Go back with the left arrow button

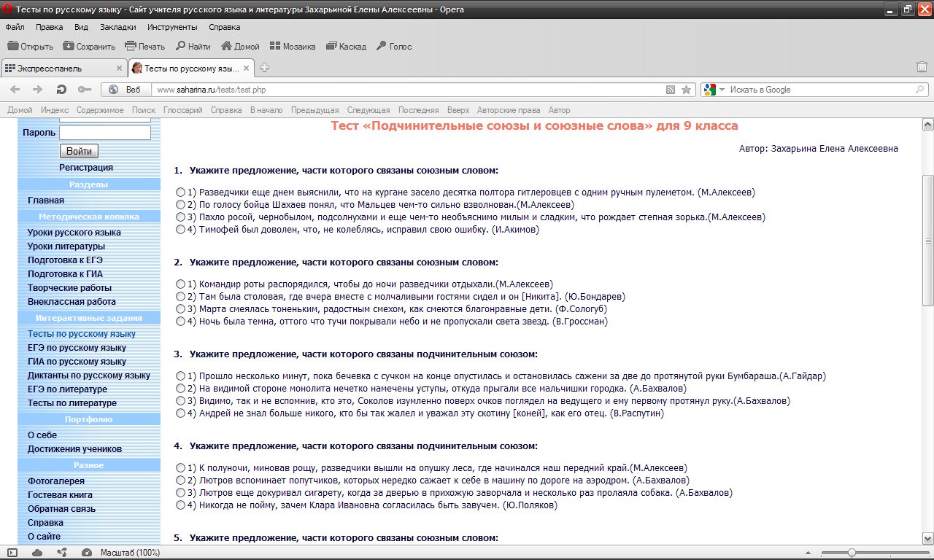(x=15, y=90)
